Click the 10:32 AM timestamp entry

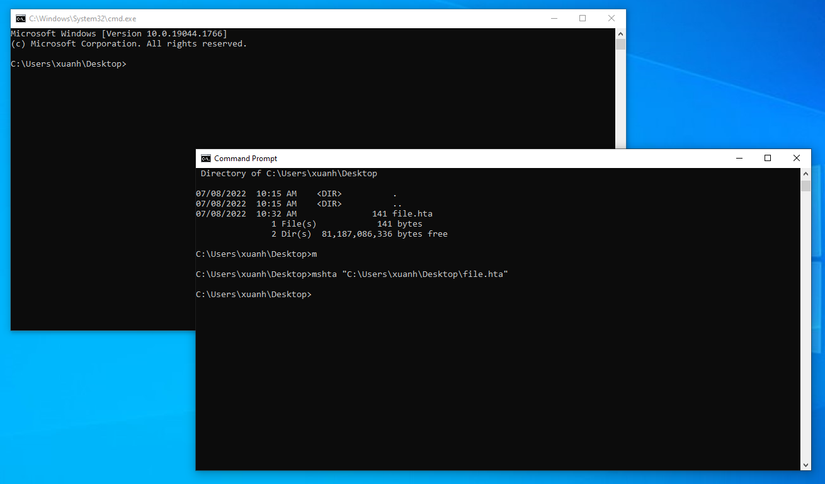[276, 214]
